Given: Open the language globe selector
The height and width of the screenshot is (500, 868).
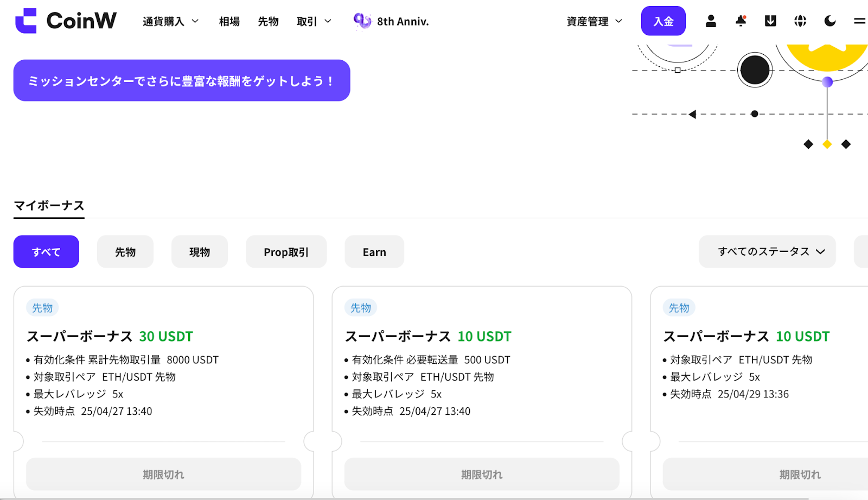Looking at the screenshot, I should point(800,21).
